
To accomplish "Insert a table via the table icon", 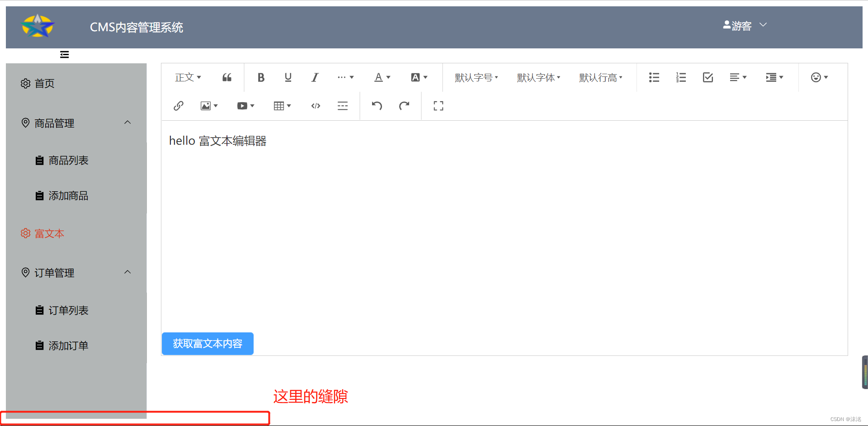I will [279, 105].
